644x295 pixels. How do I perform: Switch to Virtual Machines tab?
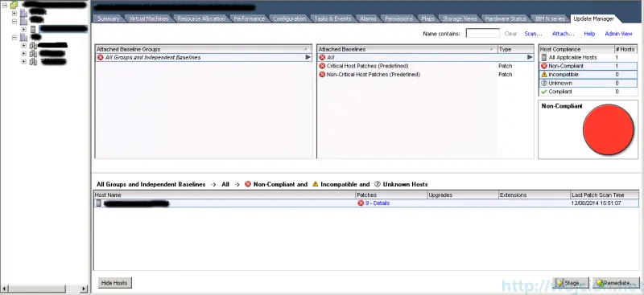point(149,18)
